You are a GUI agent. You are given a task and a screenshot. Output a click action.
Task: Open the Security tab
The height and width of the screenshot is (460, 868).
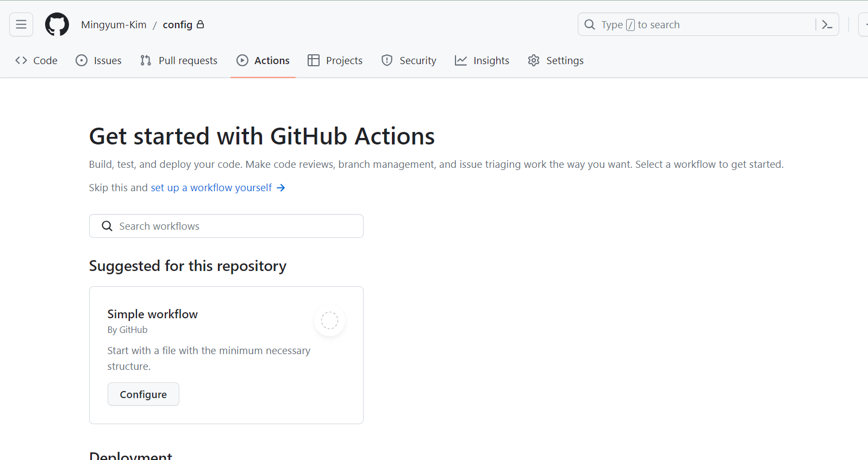409,60
